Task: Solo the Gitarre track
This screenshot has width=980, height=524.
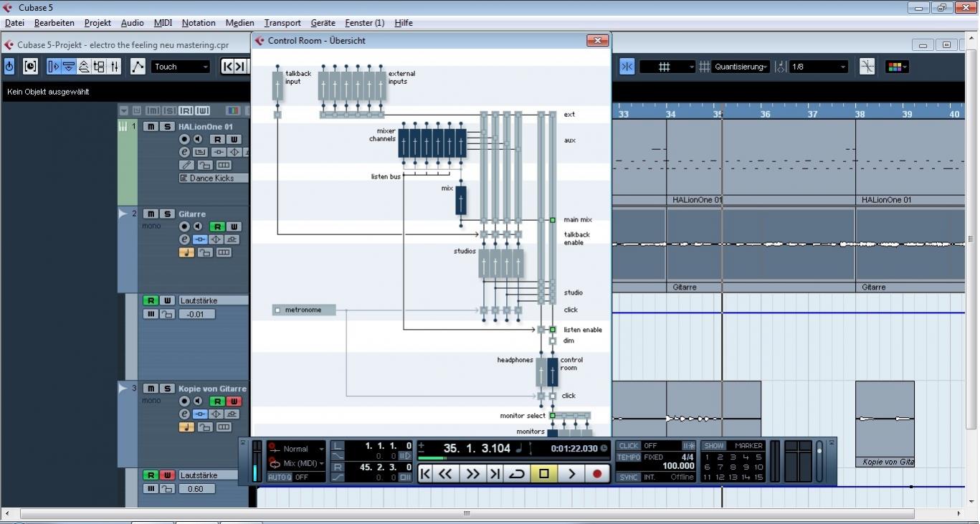Action: point(166,214)
